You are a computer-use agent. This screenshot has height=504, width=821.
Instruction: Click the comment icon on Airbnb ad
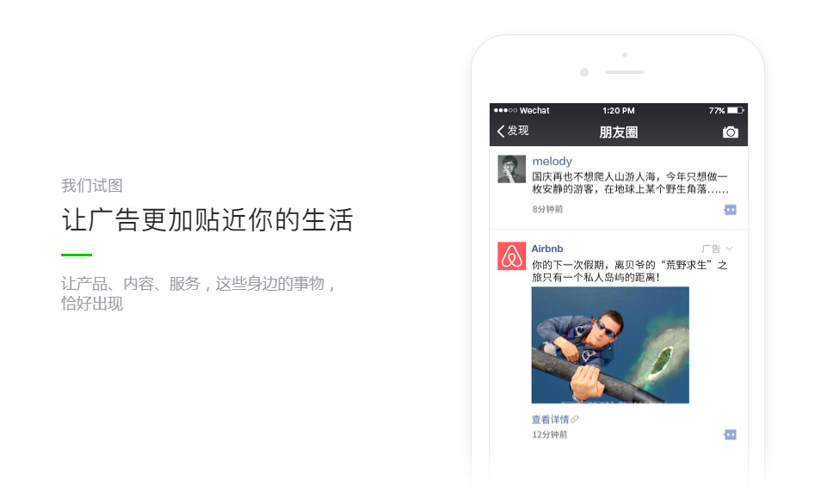[x=730, y=434]
